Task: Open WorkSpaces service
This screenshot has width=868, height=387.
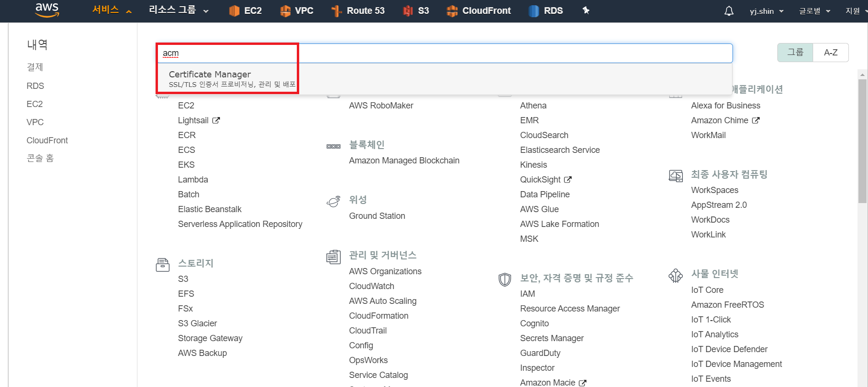Action: pyautogui.click(x=715, y=190)
